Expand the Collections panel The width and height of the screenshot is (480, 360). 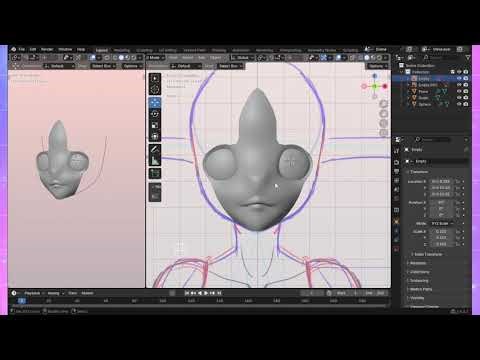[418, 272]
